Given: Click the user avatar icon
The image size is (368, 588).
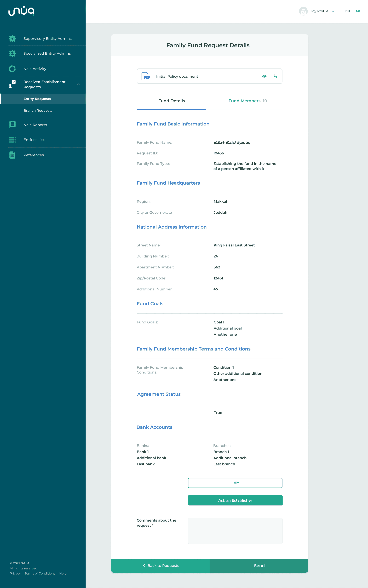Looking at the screenshot, I should tap(303, 11).
